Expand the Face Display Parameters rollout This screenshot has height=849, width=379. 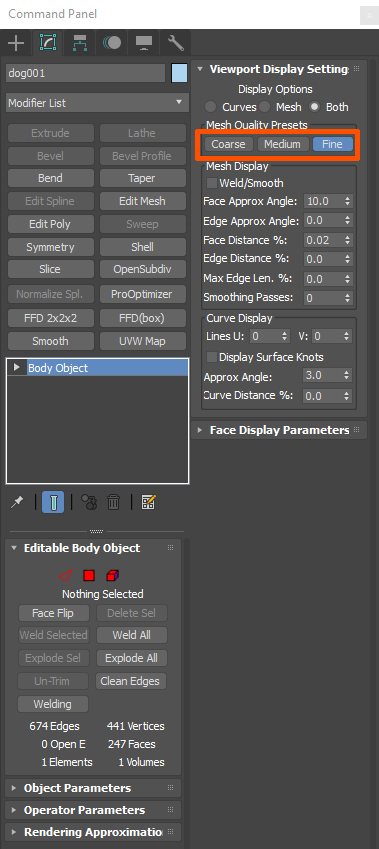(279, 430)
